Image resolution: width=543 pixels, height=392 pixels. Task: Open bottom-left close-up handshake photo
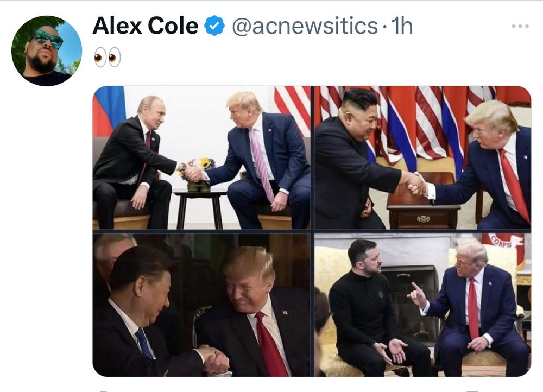201,305
